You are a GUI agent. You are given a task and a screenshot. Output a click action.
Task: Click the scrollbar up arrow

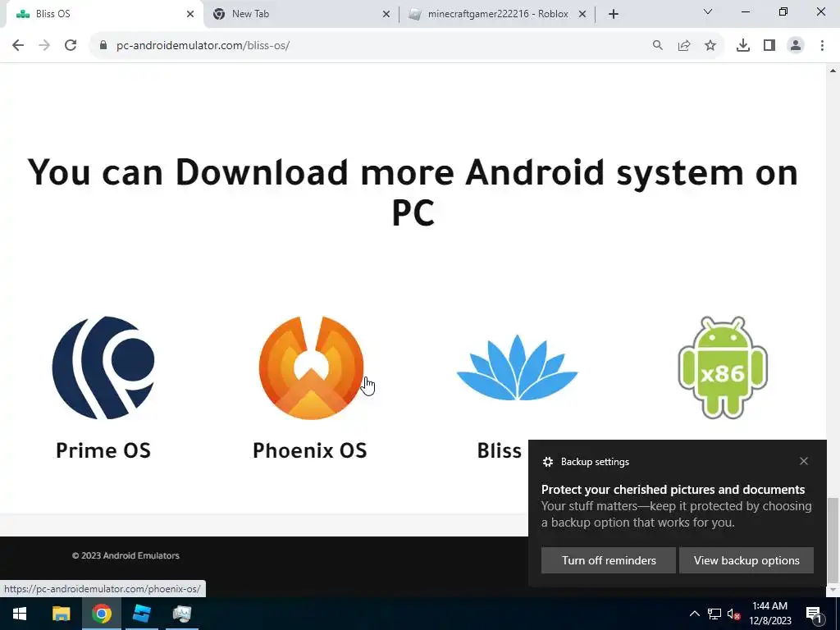click(833, 71)
